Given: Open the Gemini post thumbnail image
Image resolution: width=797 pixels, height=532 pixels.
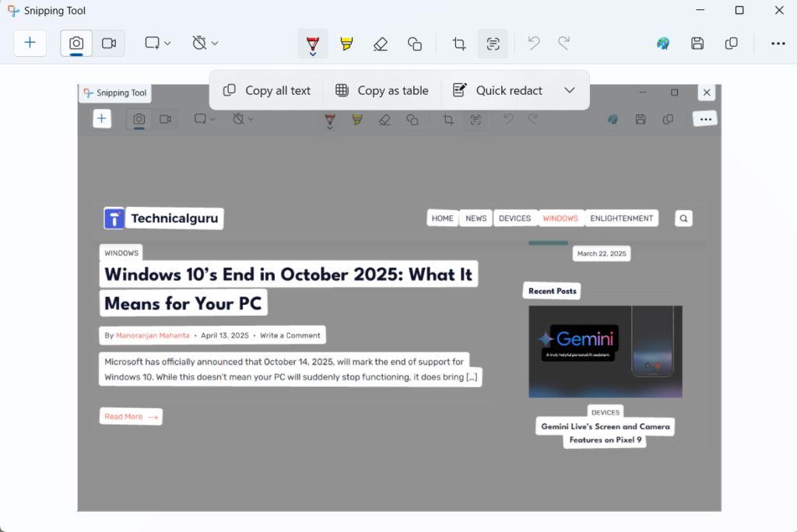Looking at the screenshot, I should (606, 352).
